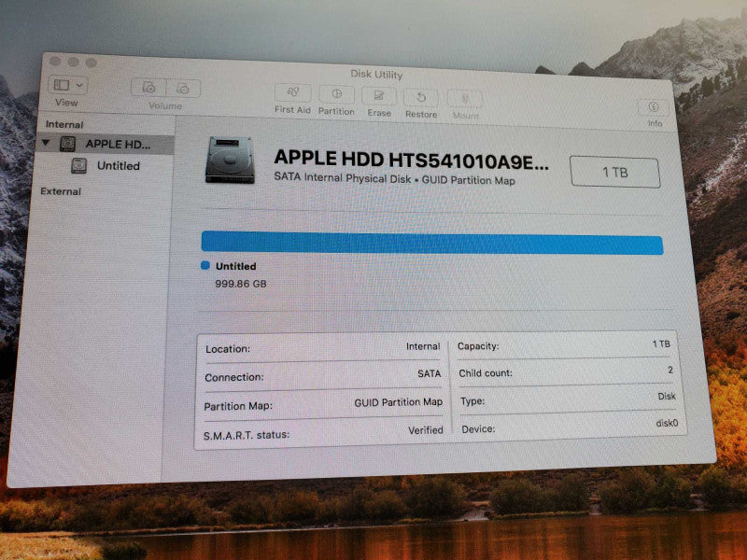Click the Device: label
Image resolution: width=747 pixels, height=560 pixels.
[478, 429]
